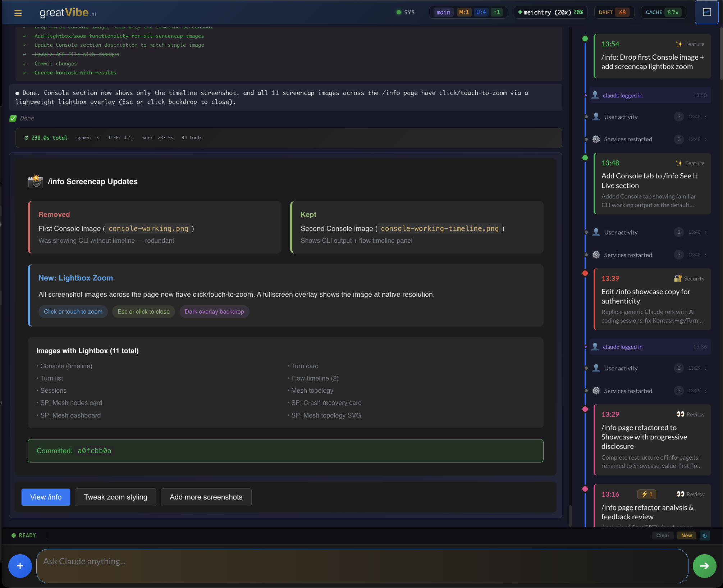
Task: Send the message with the arrow button
Action: point(704,566)
